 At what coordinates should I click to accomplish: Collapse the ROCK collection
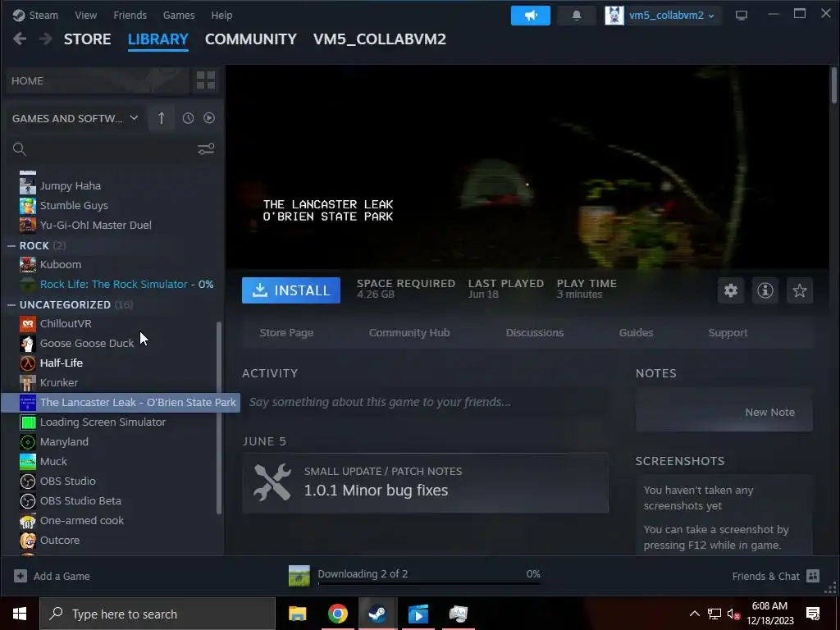[11, 245]
